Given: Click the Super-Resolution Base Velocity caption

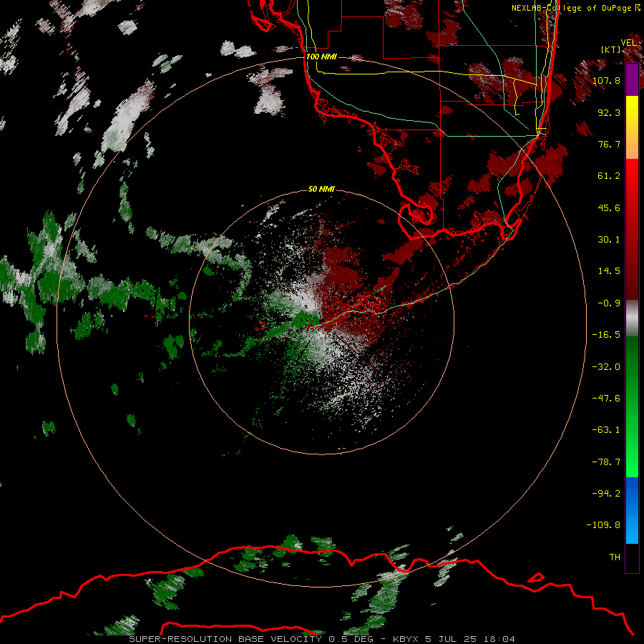Looking at the screenshot, I should pyautogui.click(x=321, y=639).
